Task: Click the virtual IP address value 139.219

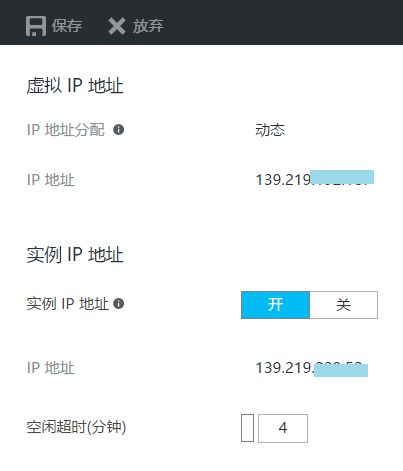Action: 315,179
